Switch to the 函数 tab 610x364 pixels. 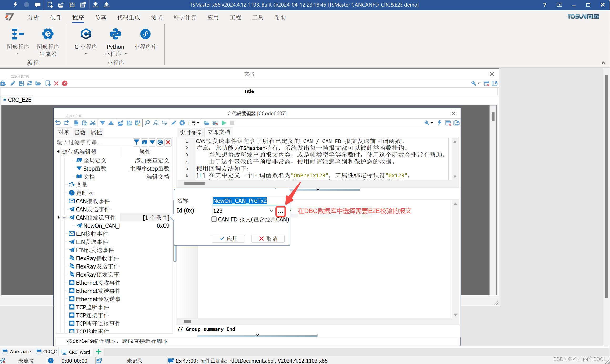80,132
